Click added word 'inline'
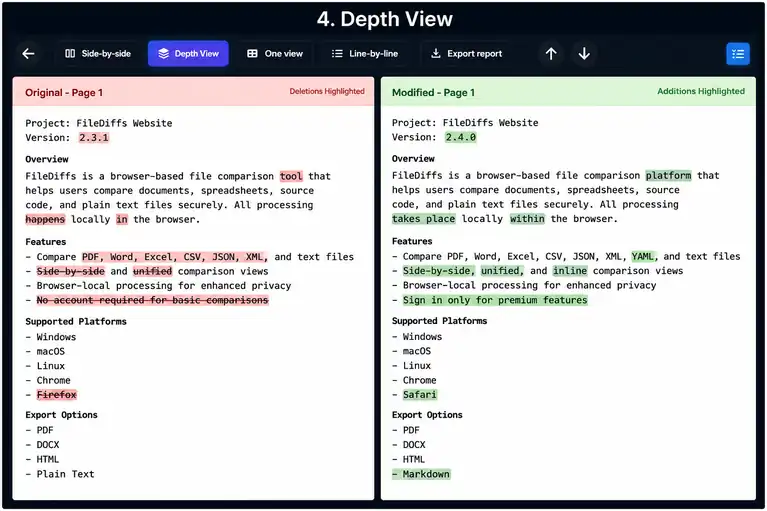This screenshot has width=767, height=511. point(570,271)
